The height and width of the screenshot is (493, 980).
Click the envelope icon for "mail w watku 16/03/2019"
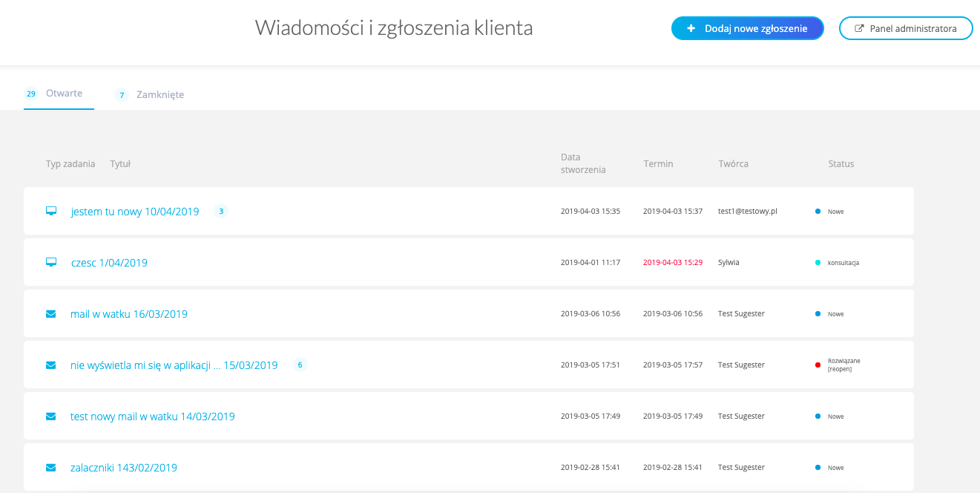point(50,313)
